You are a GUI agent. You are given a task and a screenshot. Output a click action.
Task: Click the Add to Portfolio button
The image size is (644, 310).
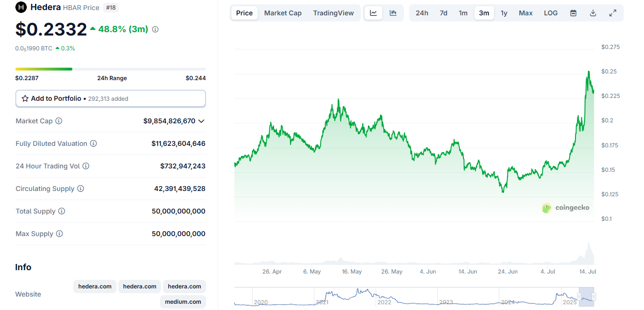[x=110, y=98]
